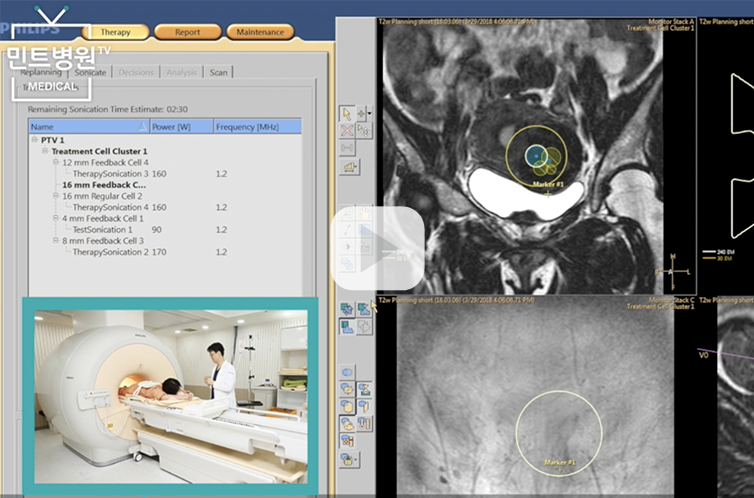Click the ellipse with teal hourglass icon
The height and width of the screenshot is (498, 754).
[x=364, y=389]
